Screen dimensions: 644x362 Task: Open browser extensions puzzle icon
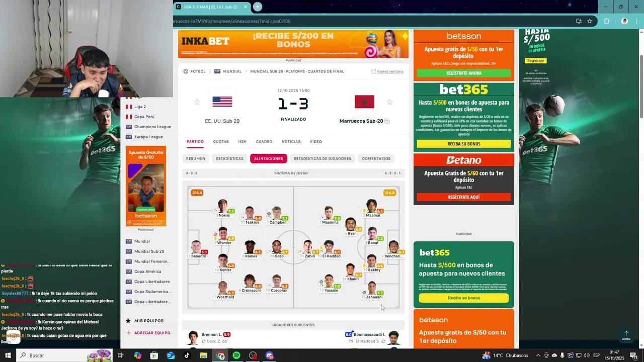pyautogui.click(x=606, y=21)
